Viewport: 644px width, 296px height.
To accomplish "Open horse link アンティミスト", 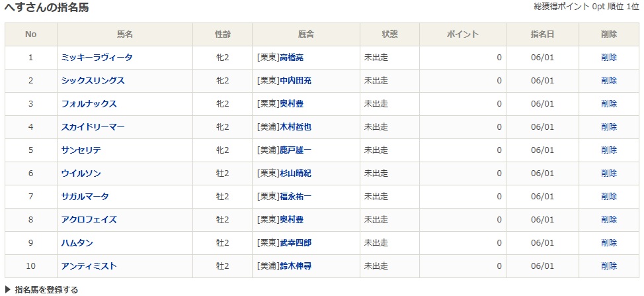I will tap(89, 266).
